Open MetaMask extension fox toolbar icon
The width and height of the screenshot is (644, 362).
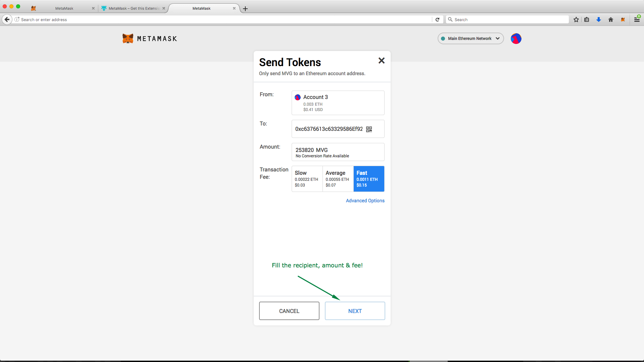[623, 19]
